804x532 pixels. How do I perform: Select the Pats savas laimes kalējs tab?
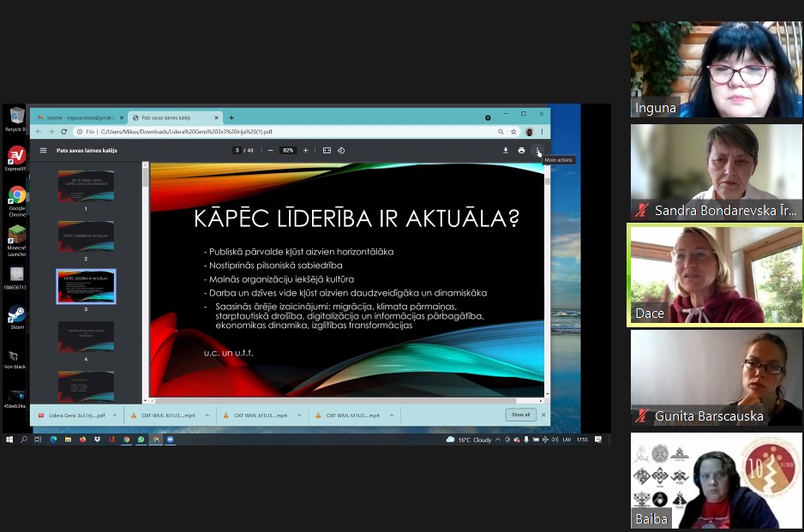click(176, 118)
